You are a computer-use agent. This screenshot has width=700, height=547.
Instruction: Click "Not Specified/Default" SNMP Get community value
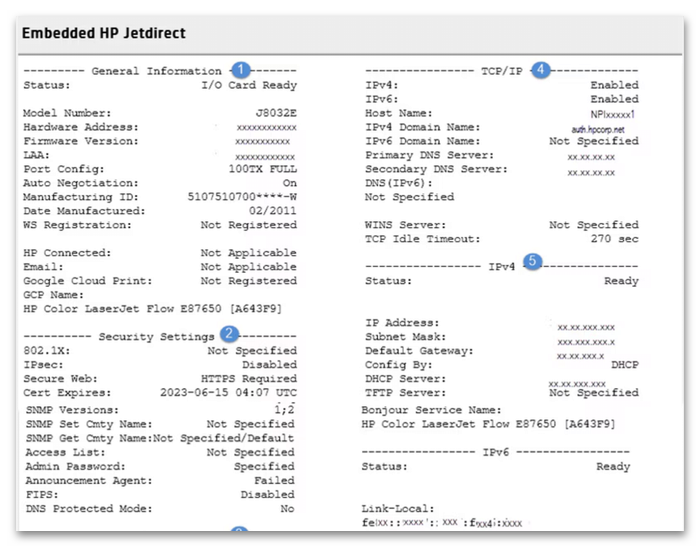pos(224,438)
